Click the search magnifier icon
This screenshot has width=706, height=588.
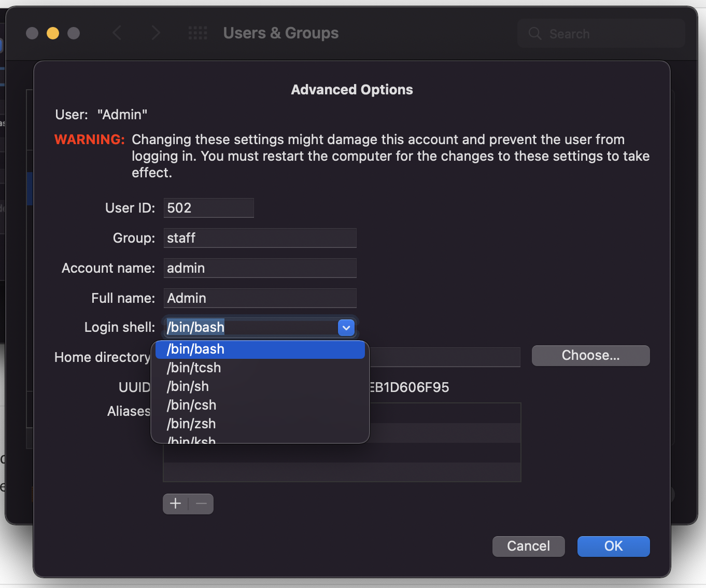click(x=534, y=34)
